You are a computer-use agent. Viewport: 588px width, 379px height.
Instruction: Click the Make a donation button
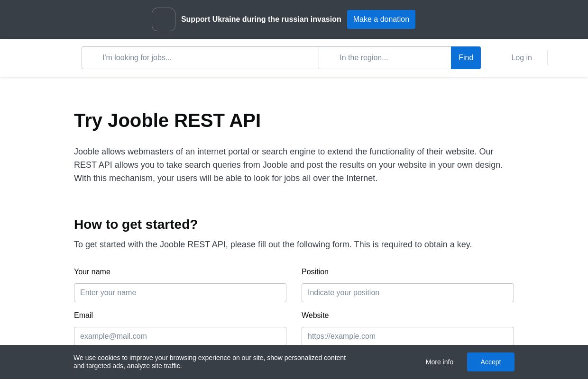(x=381, y=19)
